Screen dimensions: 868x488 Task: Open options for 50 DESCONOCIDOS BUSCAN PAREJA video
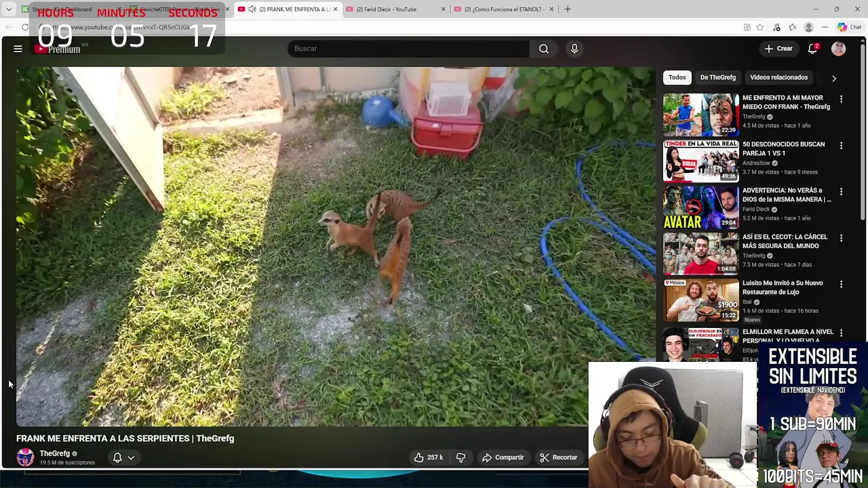(x=841, y=145)
